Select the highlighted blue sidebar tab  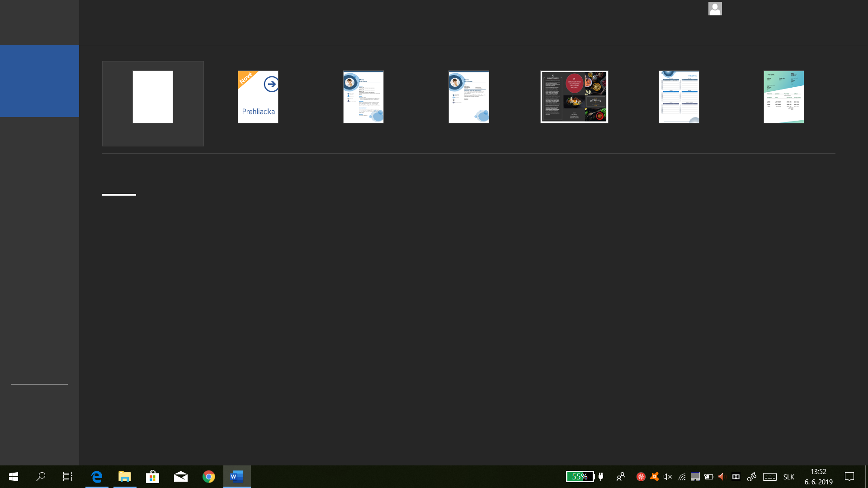tap(39, 81)
